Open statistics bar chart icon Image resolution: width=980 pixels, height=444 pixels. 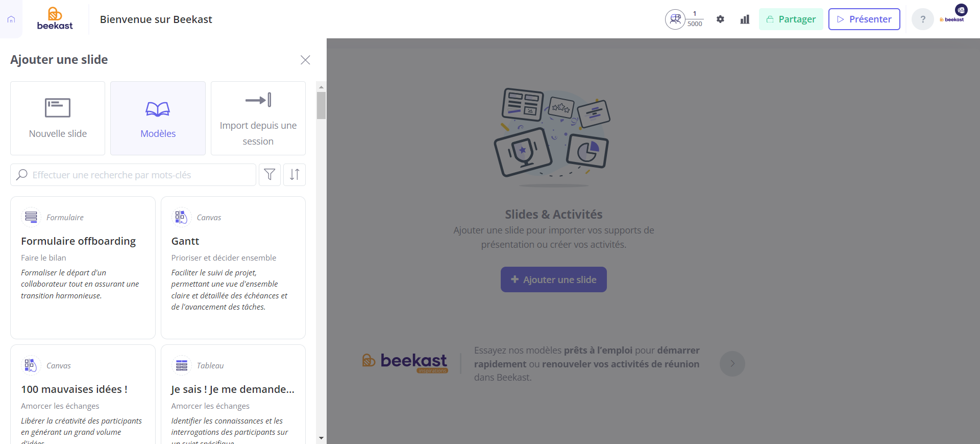point(745,19)
